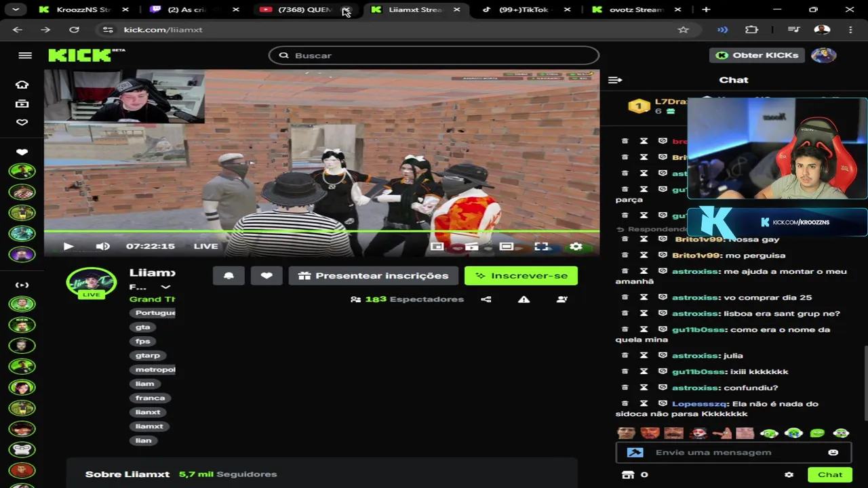Open Chrome three-dot menu
868x488 pixels.
850,30
